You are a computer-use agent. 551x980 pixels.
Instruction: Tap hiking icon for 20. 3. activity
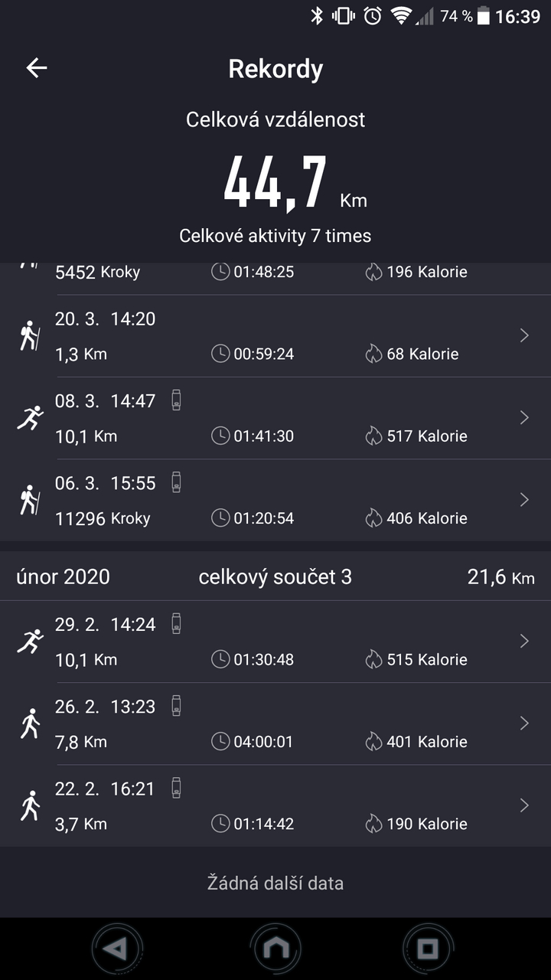click(x=30, y=336)
